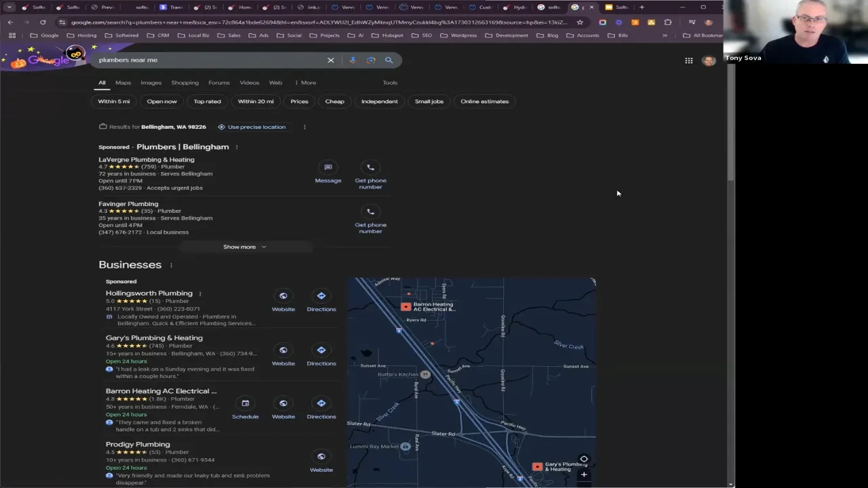
Task: Click the magnifying glass search icon
Action: 389,60
